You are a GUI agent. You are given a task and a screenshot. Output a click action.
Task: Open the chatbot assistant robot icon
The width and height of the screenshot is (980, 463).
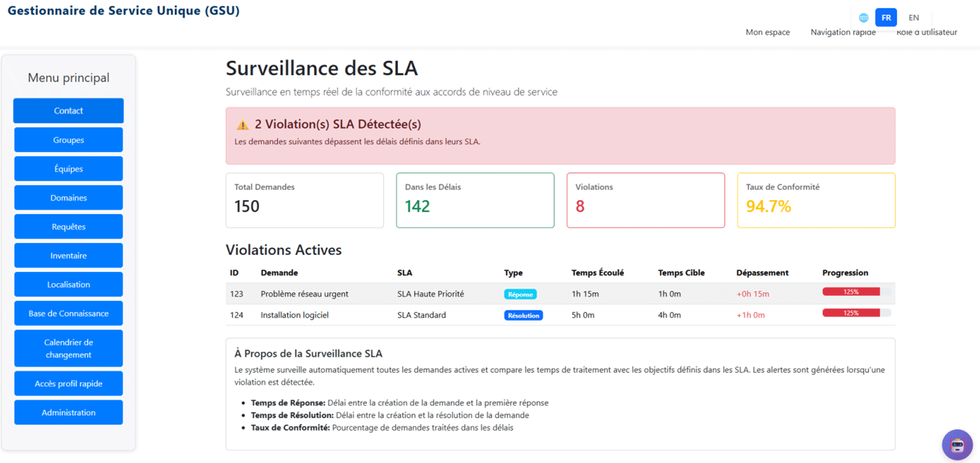tap(957, 444)
